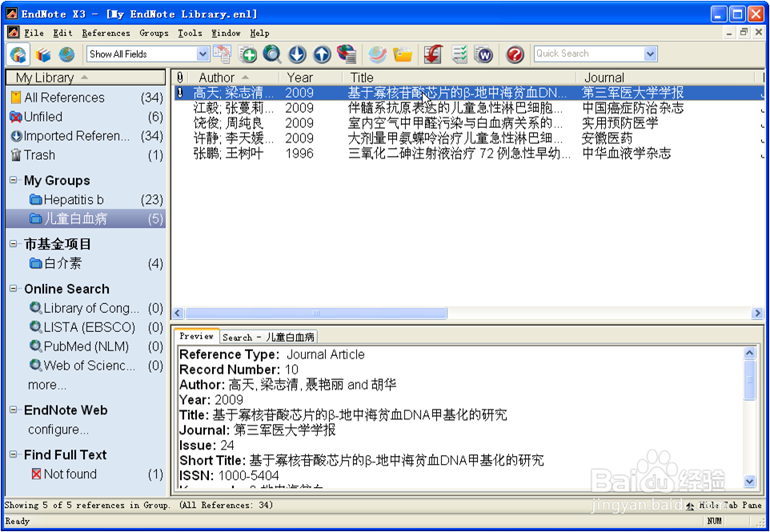The image size is (770, 532).
Task: Select All References in My Library
Action: (86, 98)
